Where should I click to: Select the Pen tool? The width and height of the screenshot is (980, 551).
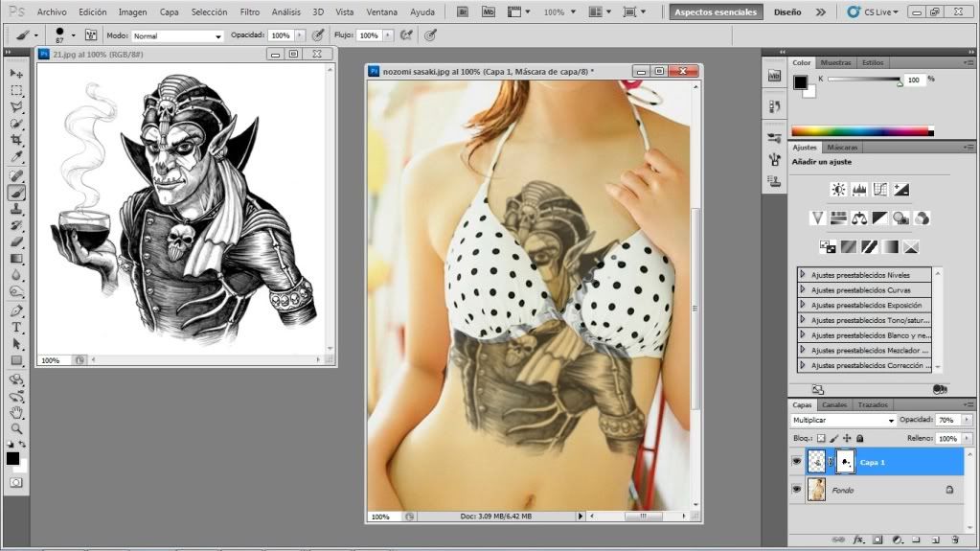pyautogui.click(x=16, y=310)
